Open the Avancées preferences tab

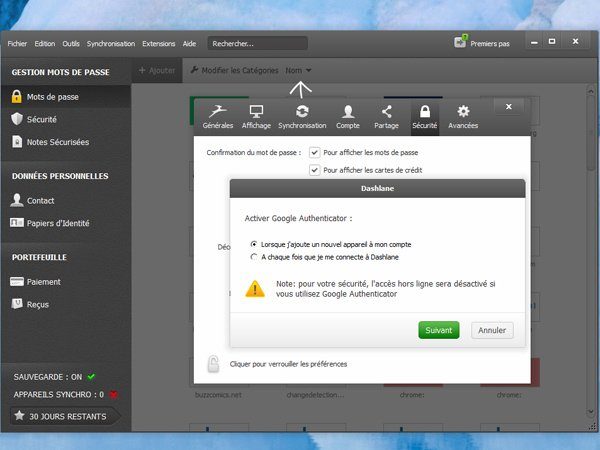[463, 117]
